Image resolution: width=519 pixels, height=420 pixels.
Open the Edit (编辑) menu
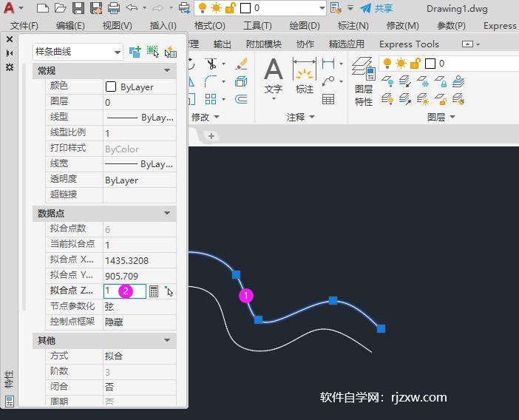tap(70, 25)
